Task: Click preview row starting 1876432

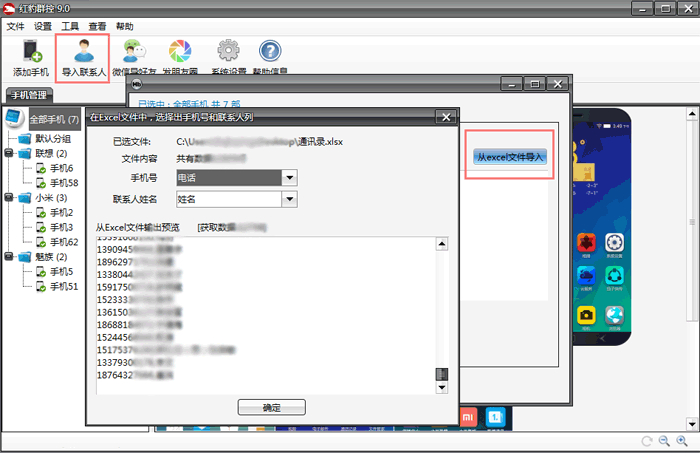Action: coord(135,375)
